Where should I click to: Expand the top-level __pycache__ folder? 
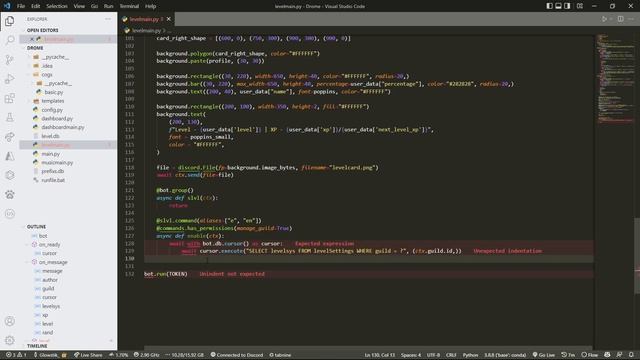coord(55,57)
